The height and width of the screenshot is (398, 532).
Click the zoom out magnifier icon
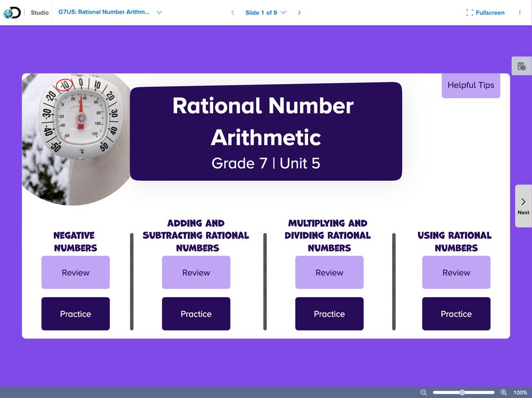coord(423,393)
